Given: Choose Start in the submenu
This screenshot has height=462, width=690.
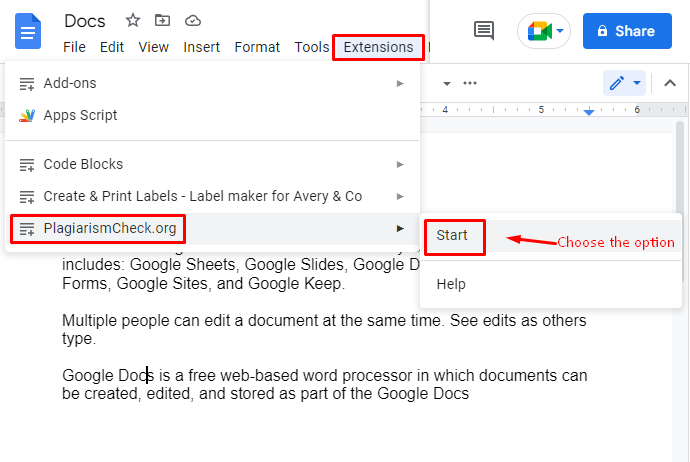Looking at the screenshot, I should click(550, 236).
